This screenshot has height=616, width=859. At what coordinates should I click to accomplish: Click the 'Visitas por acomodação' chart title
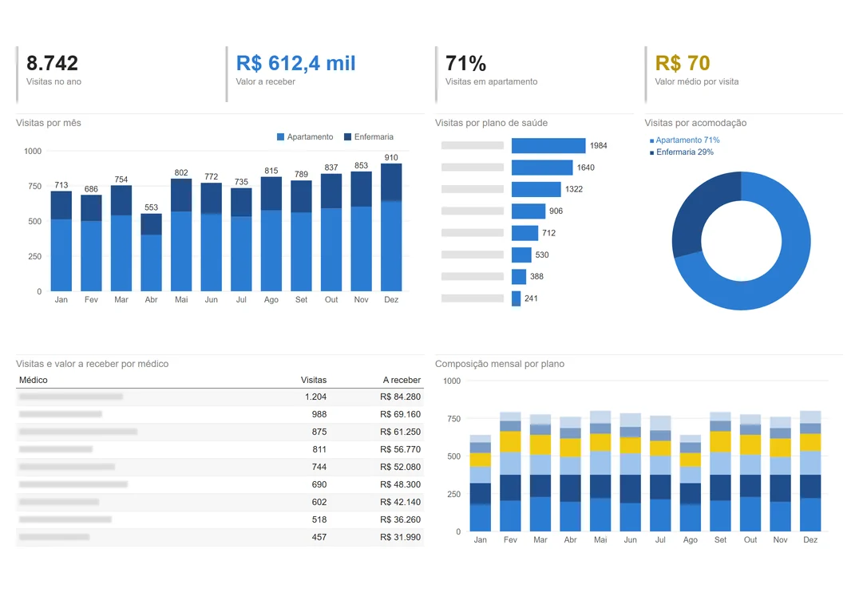tap(695, 123)
